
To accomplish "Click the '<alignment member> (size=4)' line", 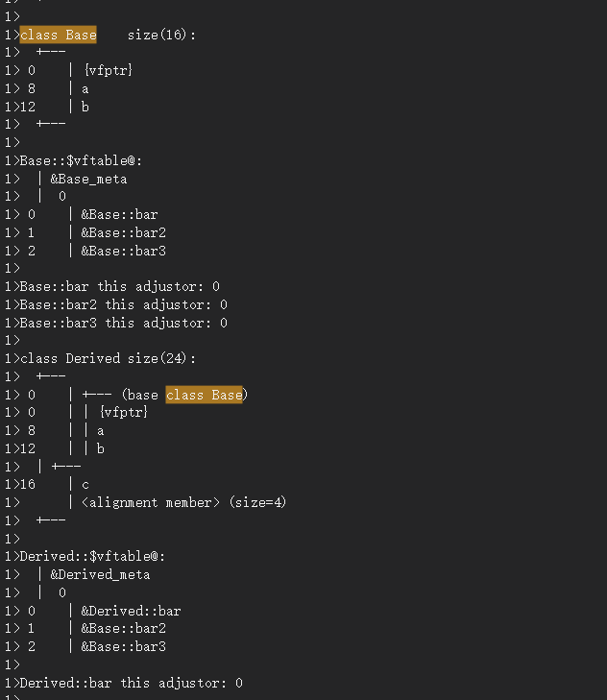I will (183, 503).
